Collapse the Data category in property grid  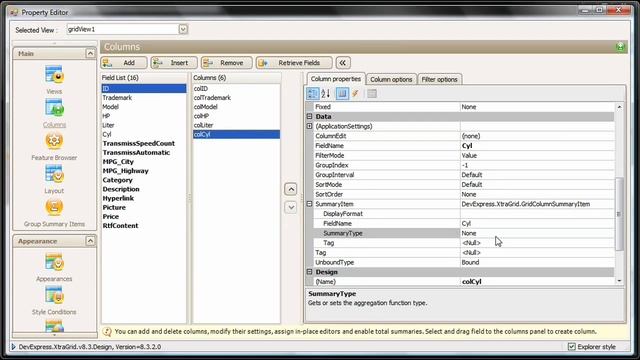click(x=309, y=117)
